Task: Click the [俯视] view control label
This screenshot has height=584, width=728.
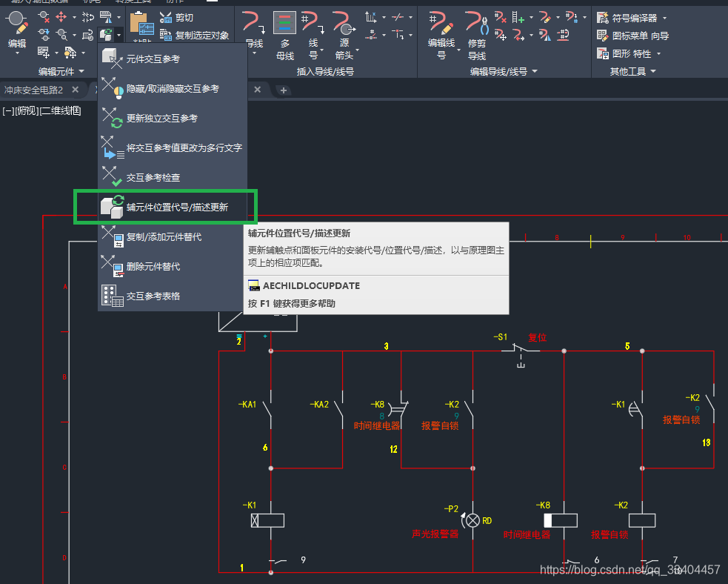Action: [27, 111]
